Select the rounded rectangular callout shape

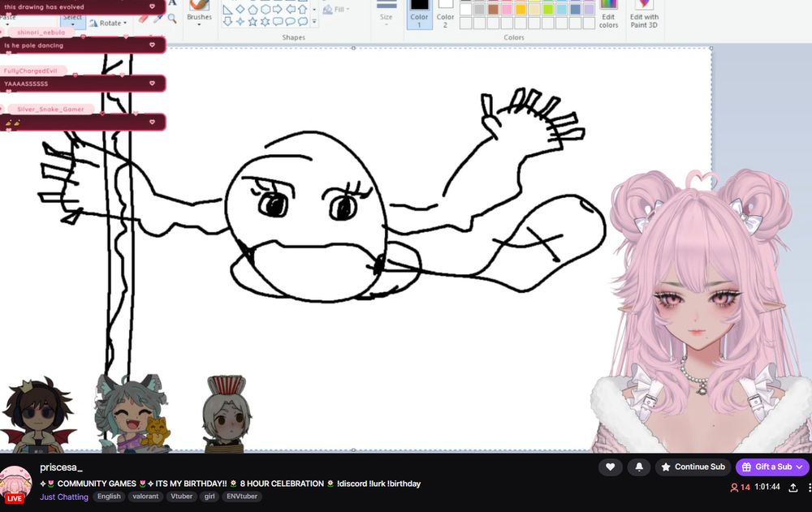pos(278,21)
